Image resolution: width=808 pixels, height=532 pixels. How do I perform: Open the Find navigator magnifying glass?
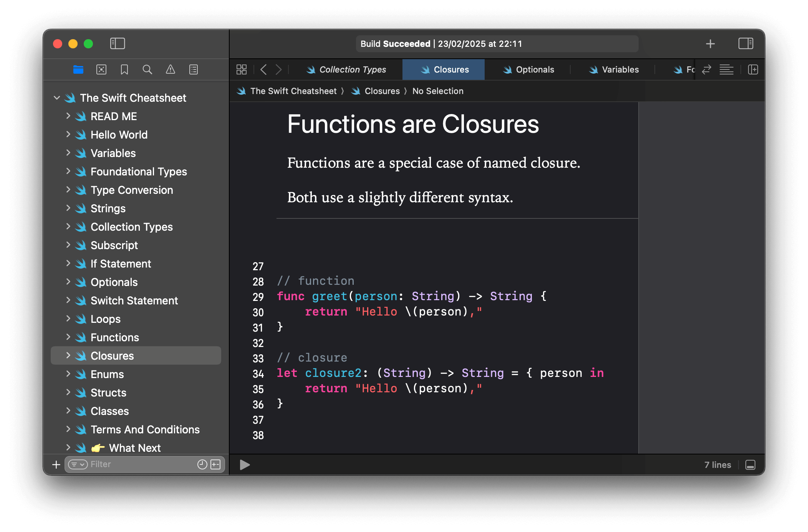147,69
